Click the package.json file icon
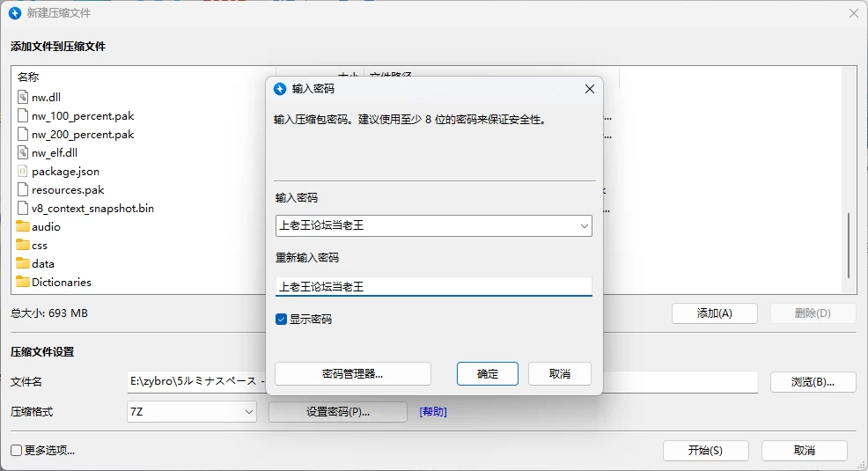Screen dimensions: 868x471 [23, 171]
